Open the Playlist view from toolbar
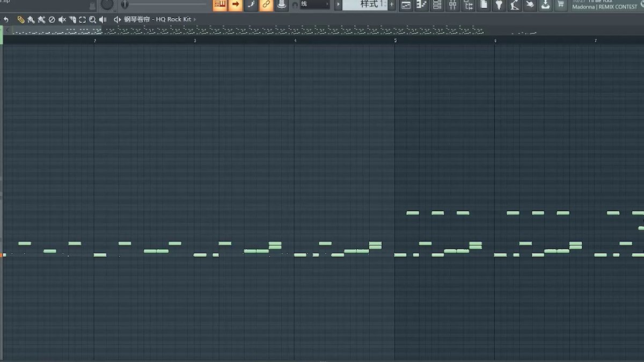This screenshot has height=362, width=644. pos(406,5)
